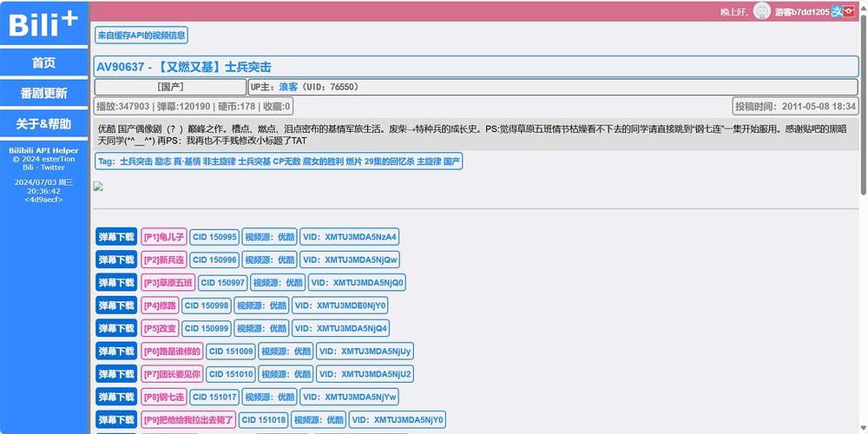This screenshot has width=868, height=434.
Task: Open the Twitter link in sidebar footer
Action: tap(53, 168)
